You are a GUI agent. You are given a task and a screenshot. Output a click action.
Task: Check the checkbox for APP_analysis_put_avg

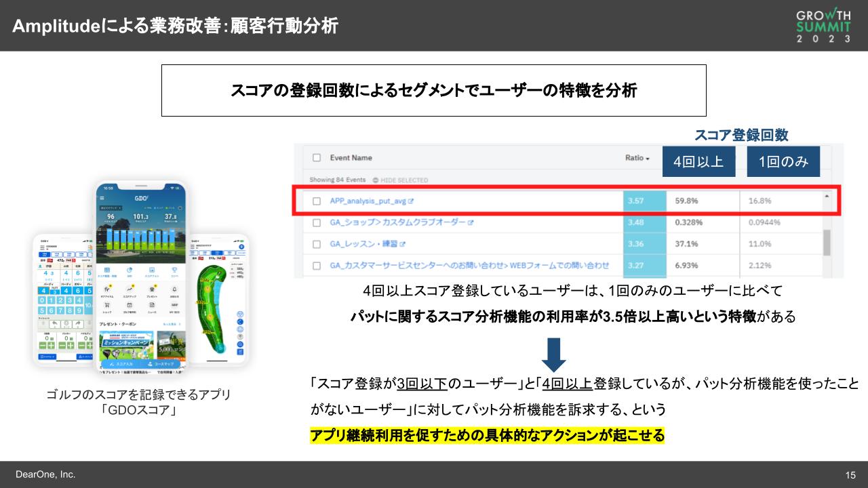coord(317,201)
